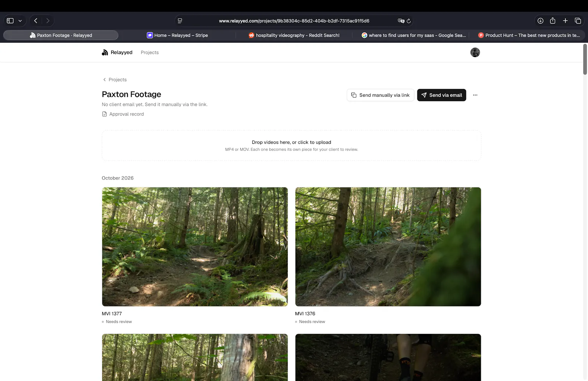Click the Drop videos upload area
Screen dimensions: 588x381
pos(291,146)
